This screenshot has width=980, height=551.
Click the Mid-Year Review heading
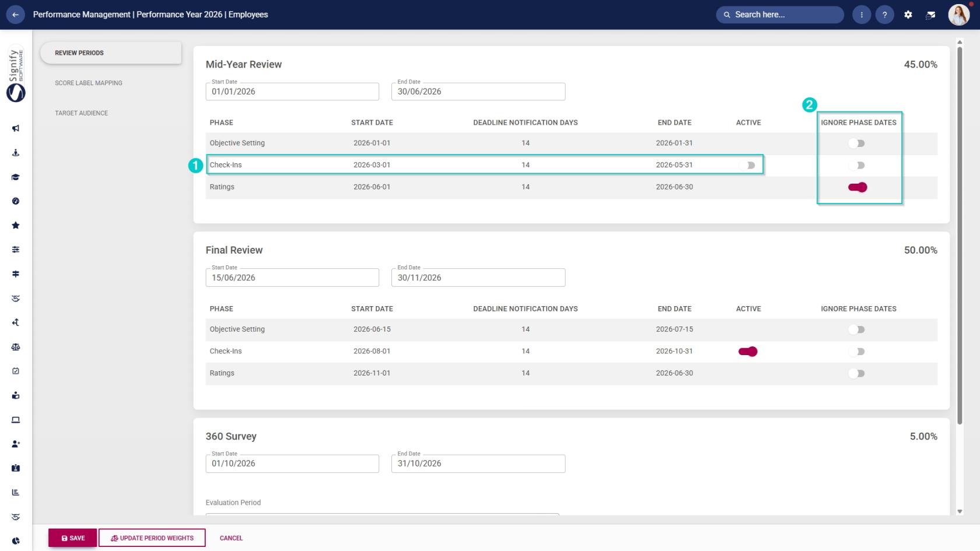pyautogui.click(x=244, y=64)
